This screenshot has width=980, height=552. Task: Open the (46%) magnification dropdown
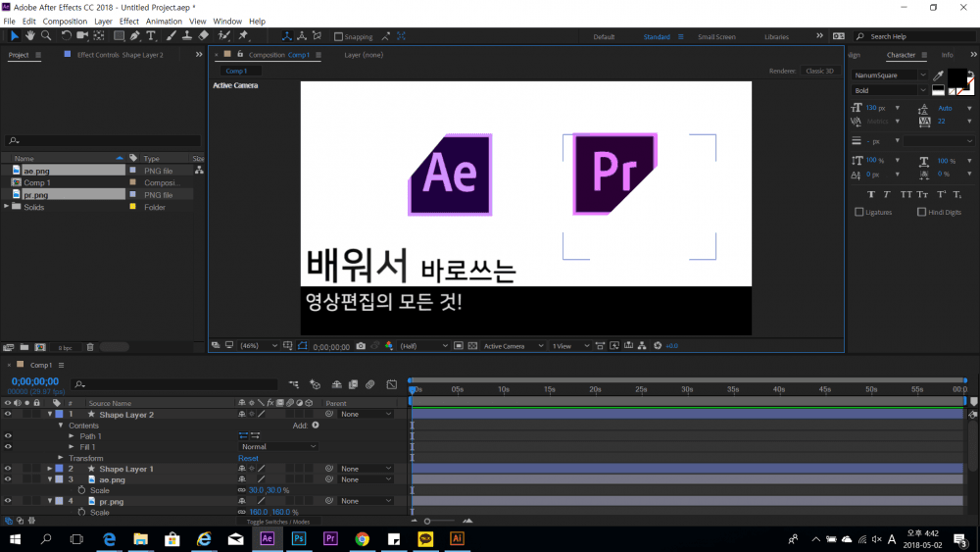258,346
